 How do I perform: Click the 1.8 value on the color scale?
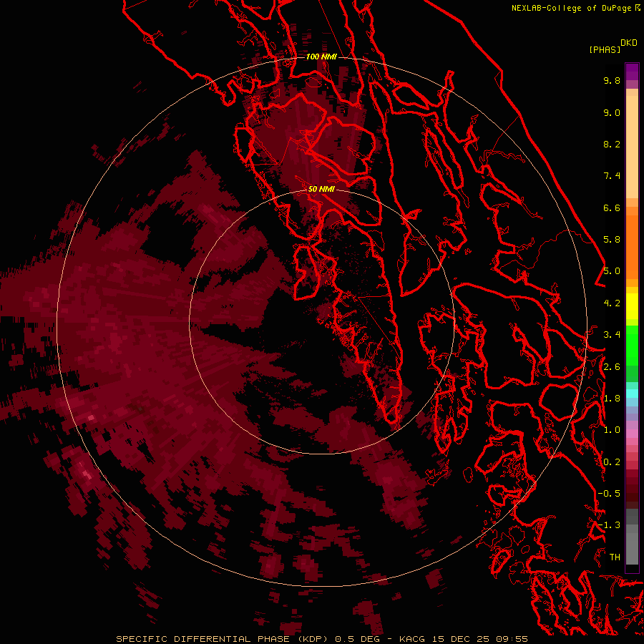tap(612, 399)
